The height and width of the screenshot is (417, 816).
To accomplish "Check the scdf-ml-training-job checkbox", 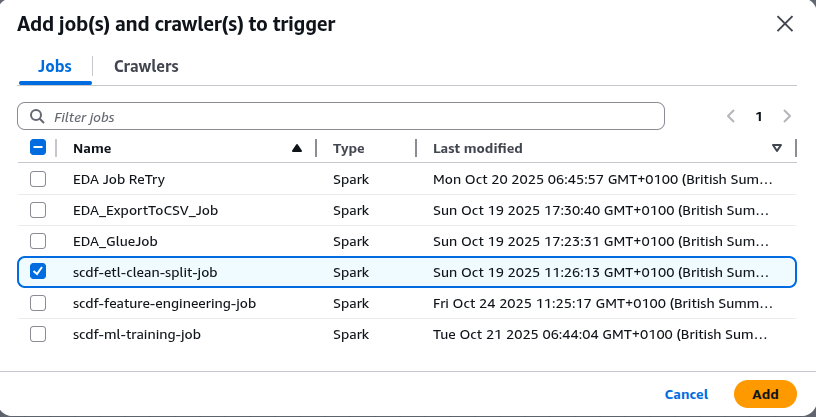I will 38,334.
